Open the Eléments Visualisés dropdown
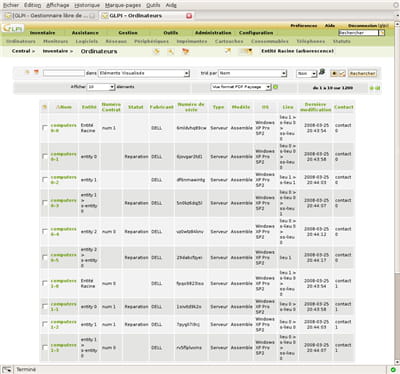The width and height of the screenshot is (400, 374). click(x=144, y=73)
